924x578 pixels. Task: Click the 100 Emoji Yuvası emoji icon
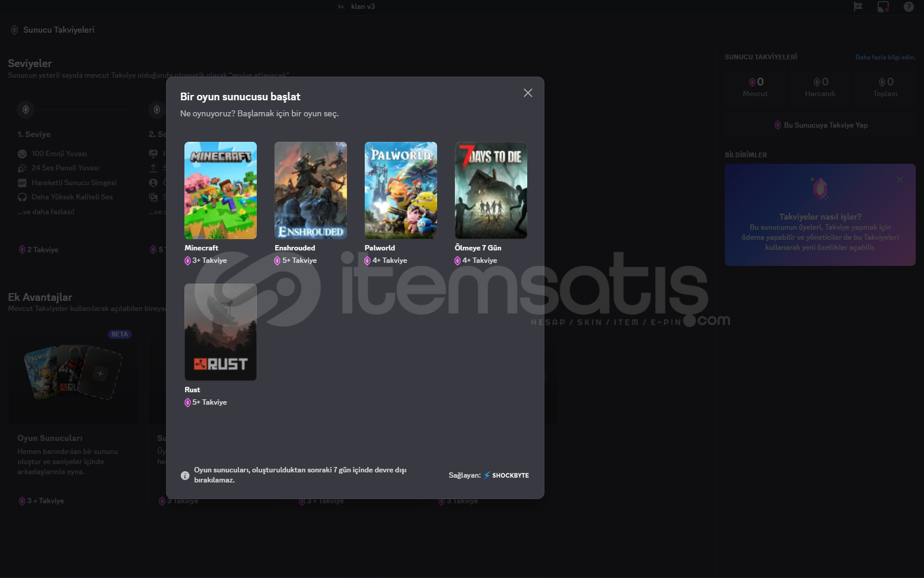click(x=23, y=154)
